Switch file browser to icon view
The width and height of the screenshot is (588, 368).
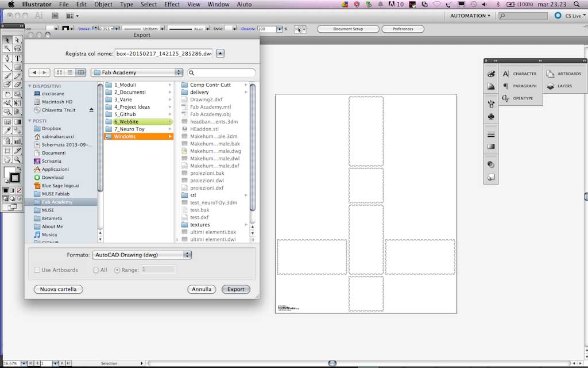(59, 72)
